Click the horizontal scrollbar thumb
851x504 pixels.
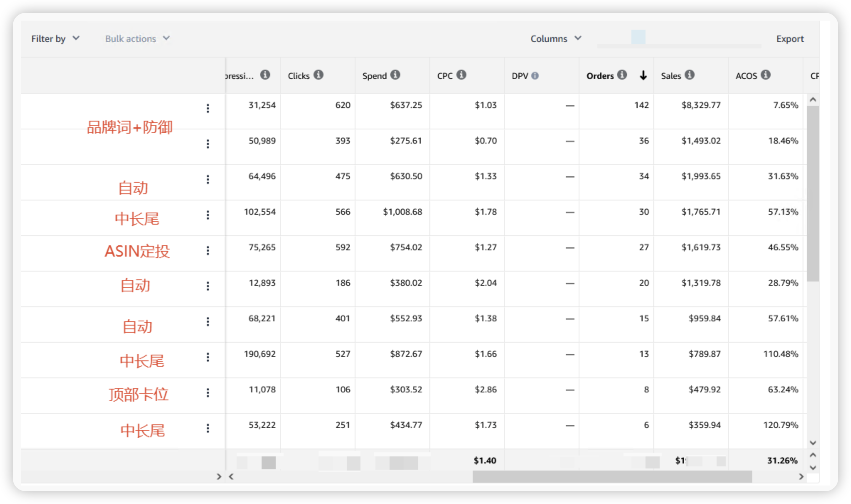click(x=612, y=477)
